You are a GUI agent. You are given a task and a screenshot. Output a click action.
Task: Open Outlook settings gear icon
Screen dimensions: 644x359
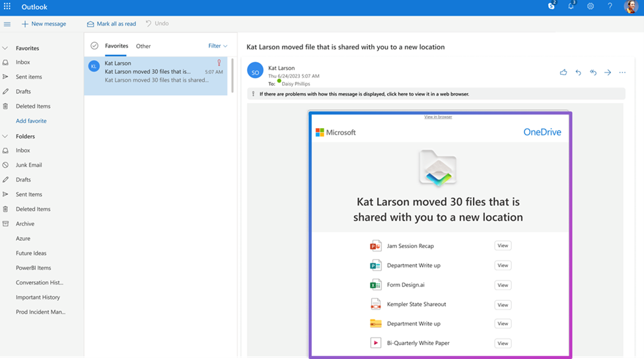(590, 7)
